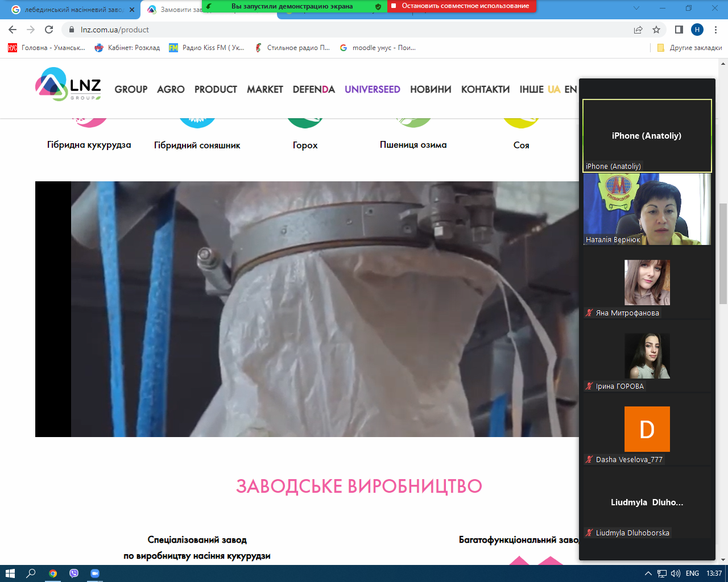Click muted mic icon next to Liudmyla Dluhoborska
Image resolution: width=728 pixels, height=582 pixels.
590,533
